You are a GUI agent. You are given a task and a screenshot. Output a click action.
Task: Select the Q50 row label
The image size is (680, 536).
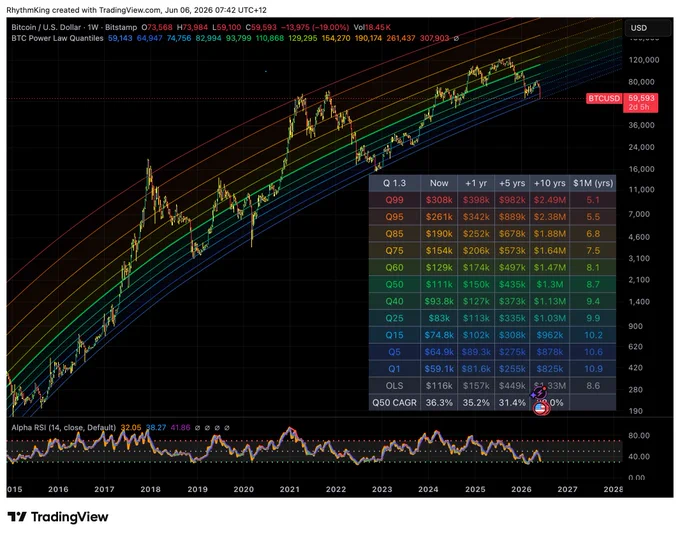point(394,284)
